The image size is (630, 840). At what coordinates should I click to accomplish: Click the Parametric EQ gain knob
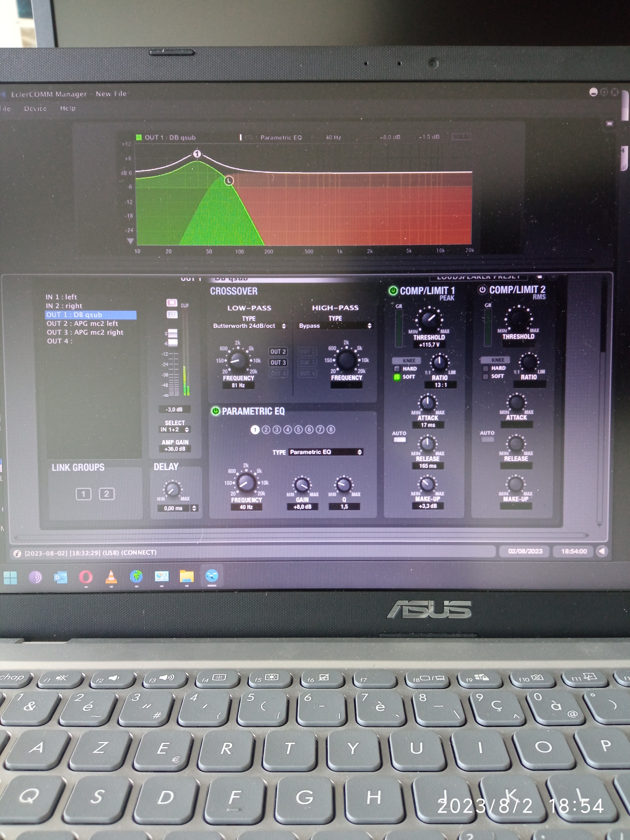(302, 485)
